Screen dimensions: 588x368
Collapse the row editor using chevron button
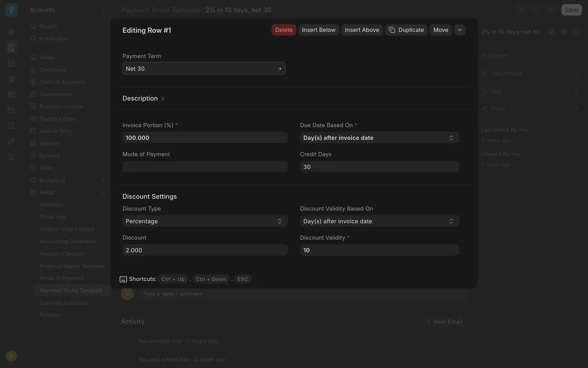point(460,30)
